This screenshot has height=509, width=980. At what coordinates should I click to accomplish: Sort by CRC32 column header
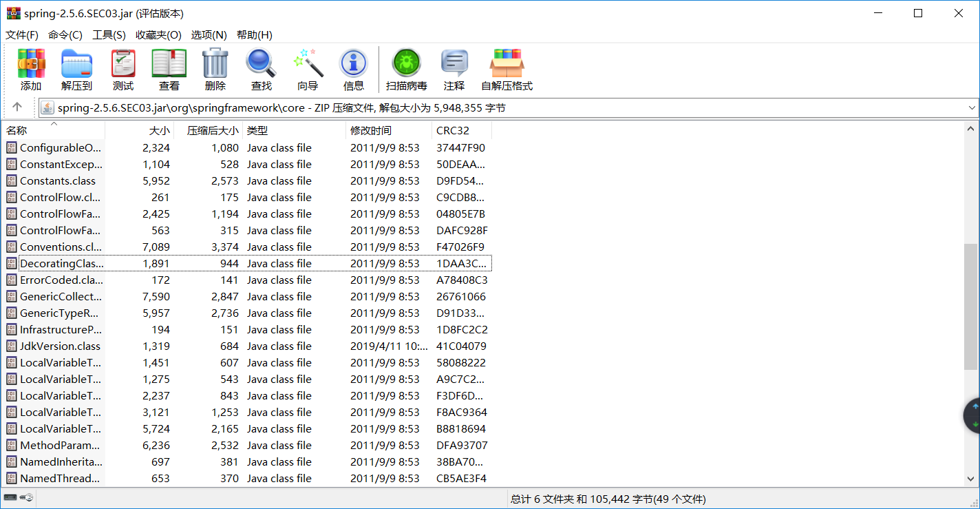[x=462, y=130]
